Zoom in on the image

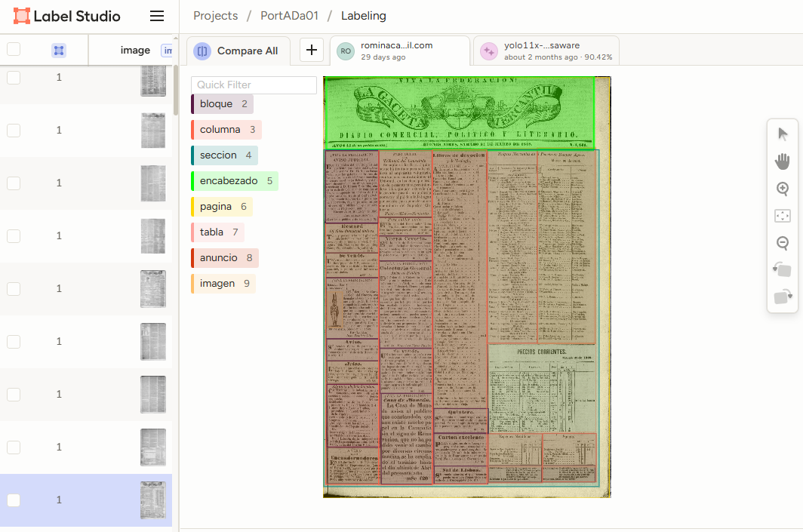pos(783,189)
